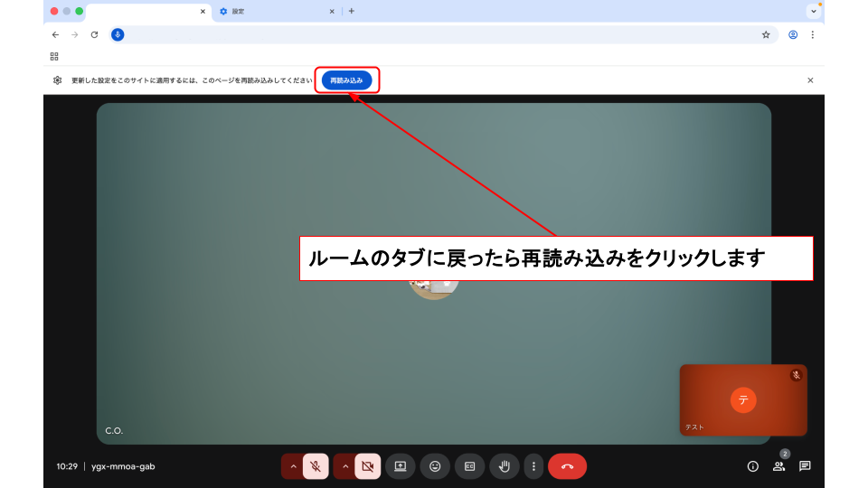868x488 pixels.
Task: Raise your hand with the hand icon
Action: coord(505,466)
